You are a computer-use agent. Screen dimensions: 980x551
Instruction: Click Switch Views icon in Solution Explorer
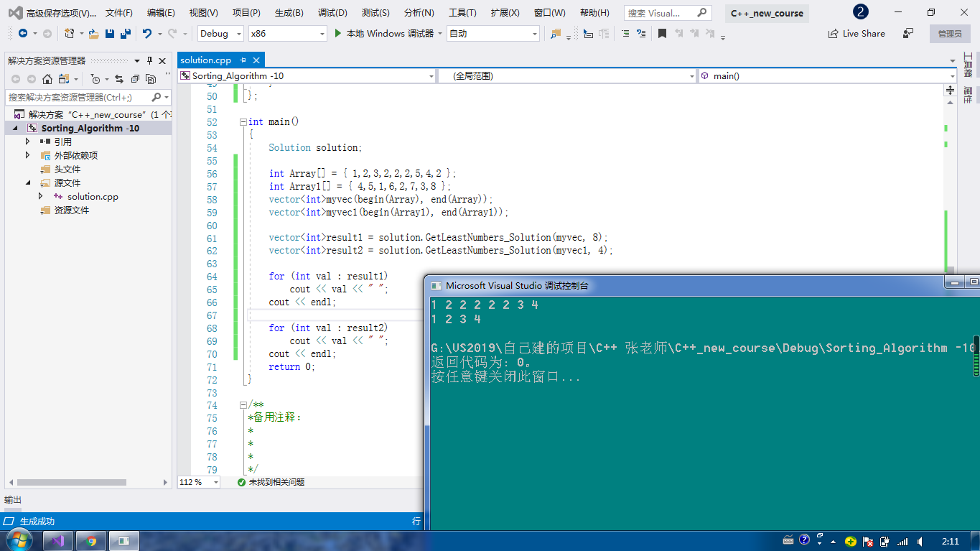pyautogui.click(x=64, y=79)
